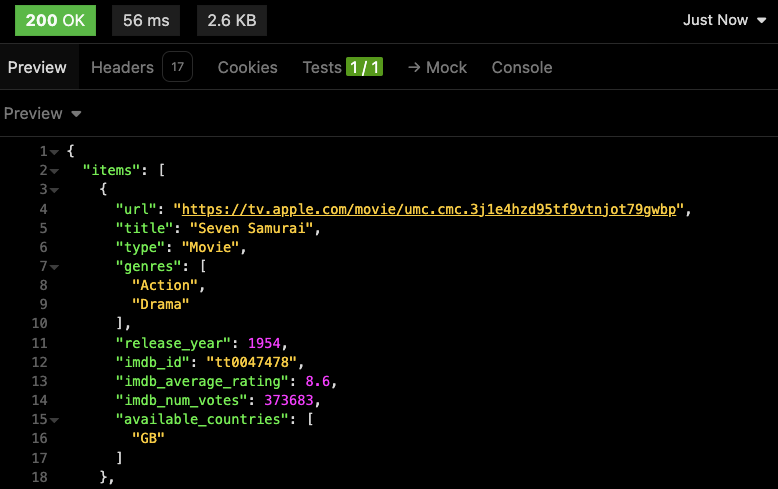Collapse the "genres" array fold arrow
778x489 pixels.
tap(54, 267)
